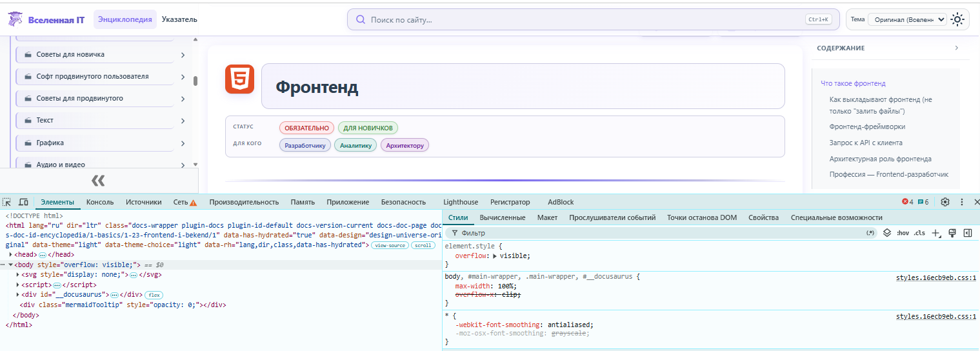Focus the Поиск по сайту search field

point(593,19)
